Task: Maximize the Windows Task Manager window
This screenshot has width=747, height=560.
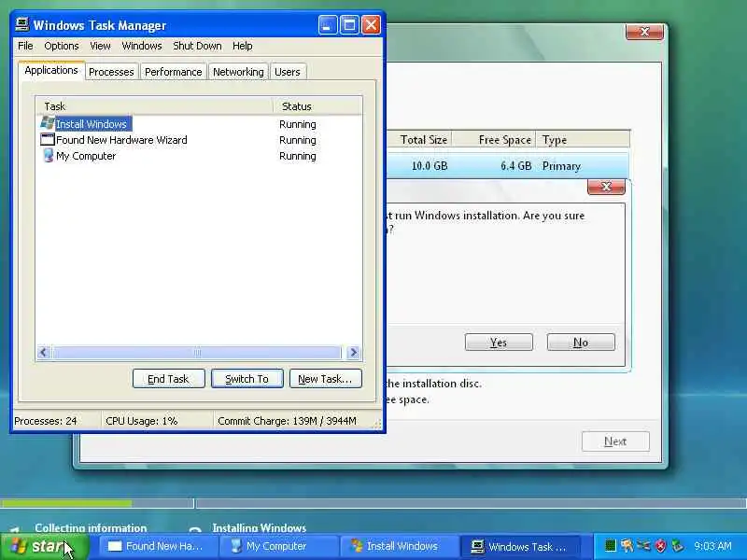Action: click(349, 25)
